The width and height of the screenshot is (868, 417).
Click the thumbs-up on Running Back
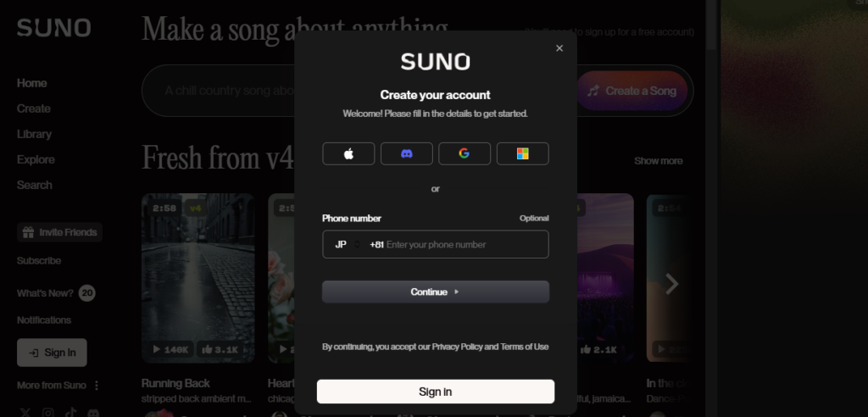click(x=208, y=349)
